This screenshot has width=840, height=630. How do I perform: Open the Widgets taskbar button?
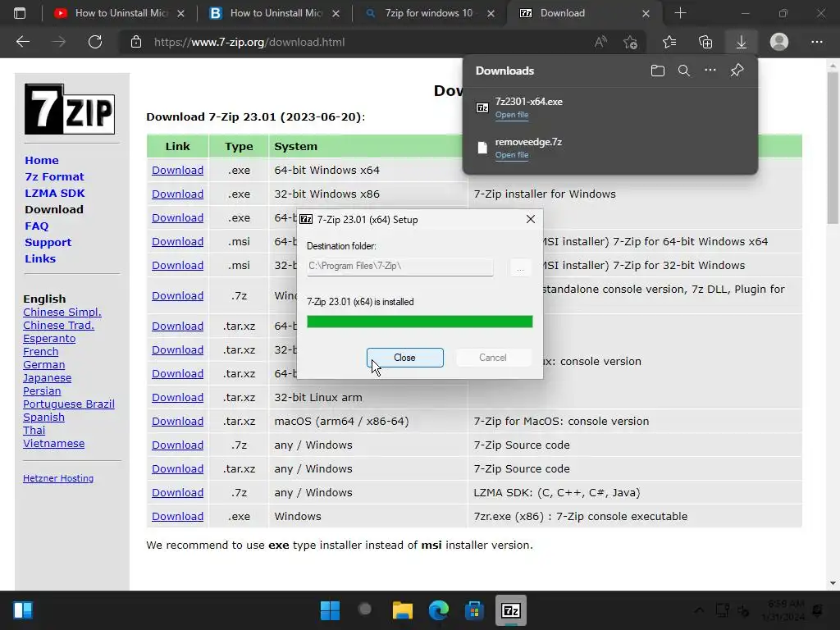[x=23, y=610]
